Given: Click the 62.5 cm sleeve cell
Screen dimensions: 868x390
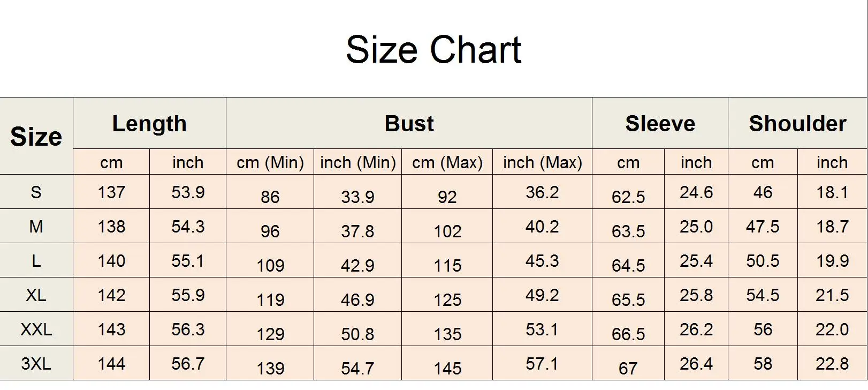Looking at the screenshot, I should tap(628, 197).
